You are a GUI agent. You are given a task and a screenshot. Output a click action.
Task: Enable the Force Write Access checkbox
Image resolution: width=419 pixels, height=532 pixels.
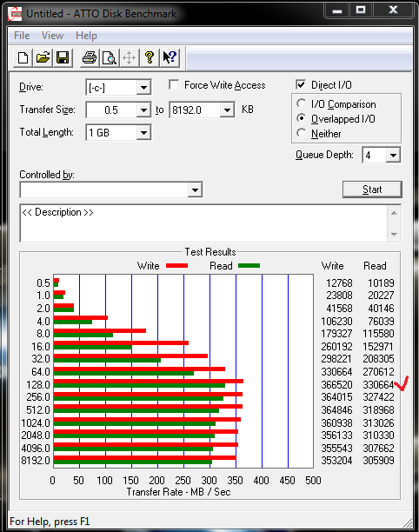pos(174,84)
